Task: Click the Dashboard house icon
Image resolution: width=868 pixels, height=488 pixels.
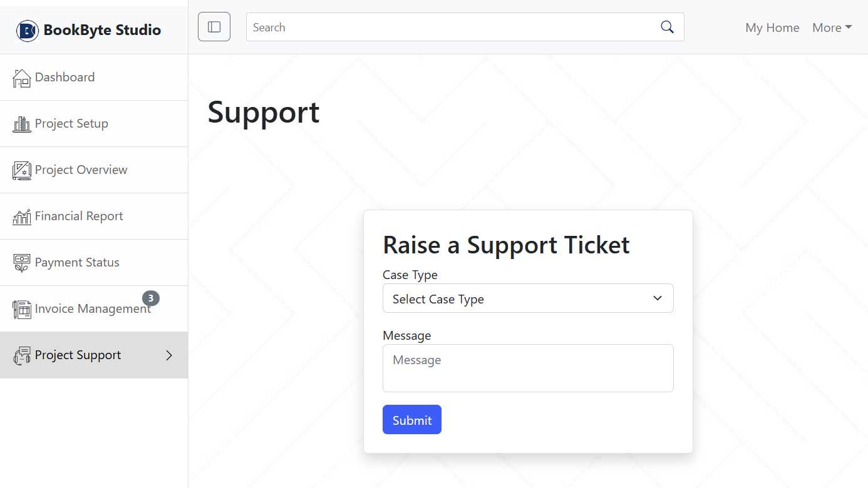Action: (21, 78)
